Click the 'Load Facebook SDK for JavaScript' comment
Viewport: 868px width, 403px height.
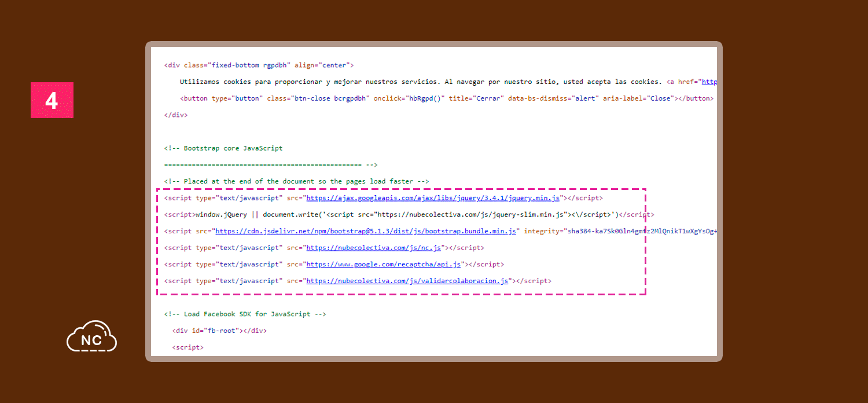[245, 314]
